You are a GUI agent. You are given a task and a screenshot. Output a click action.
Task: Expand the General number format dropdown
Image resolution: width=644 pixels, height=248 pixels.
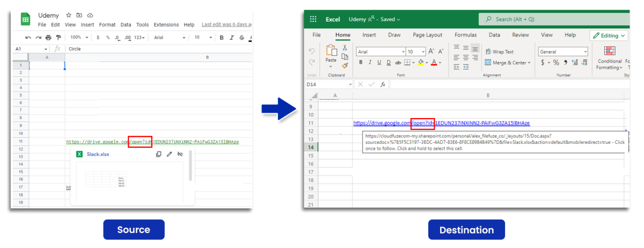point(563,52)
